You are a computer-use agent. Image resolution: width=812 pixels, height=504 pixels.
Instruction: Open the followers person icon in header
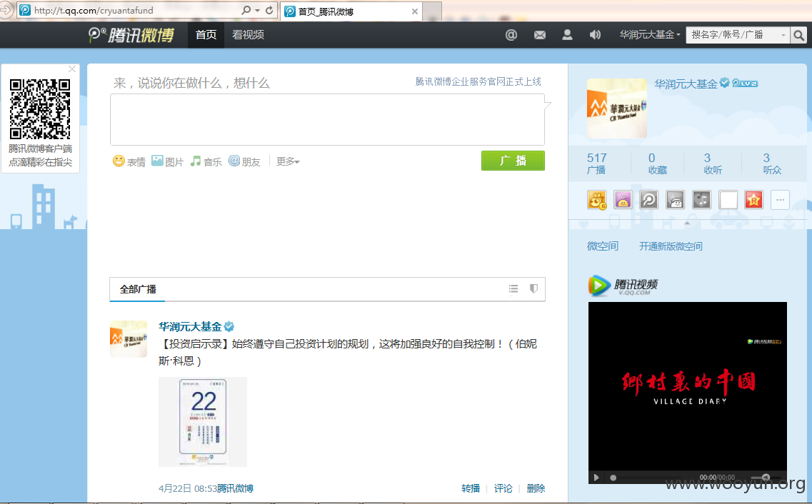click(567, 35)
